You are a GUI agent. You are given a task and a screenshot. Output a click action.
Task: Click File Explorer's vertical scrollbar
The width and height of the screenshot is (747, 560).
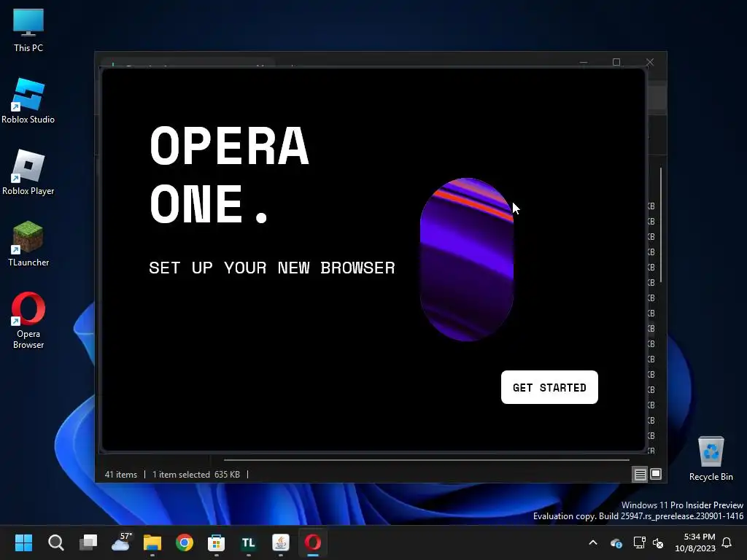coord(661,225)
